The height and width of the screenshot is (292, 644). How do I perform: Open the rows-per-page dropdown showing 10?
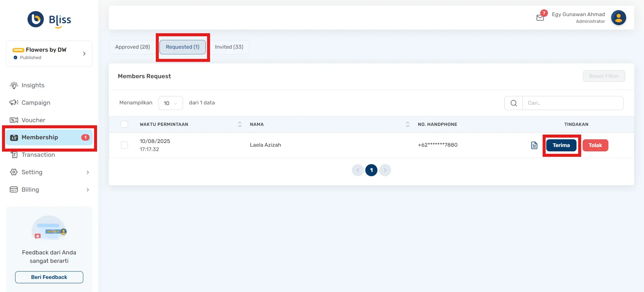pos(170,103)
